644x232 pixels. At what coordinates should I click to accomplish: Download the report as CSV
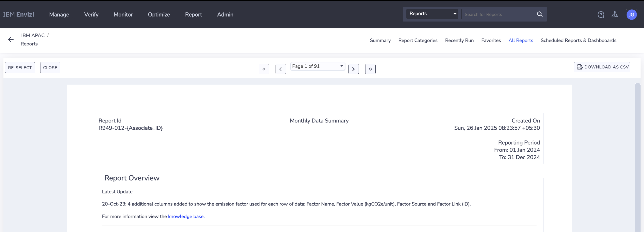(x=602, y=67)
